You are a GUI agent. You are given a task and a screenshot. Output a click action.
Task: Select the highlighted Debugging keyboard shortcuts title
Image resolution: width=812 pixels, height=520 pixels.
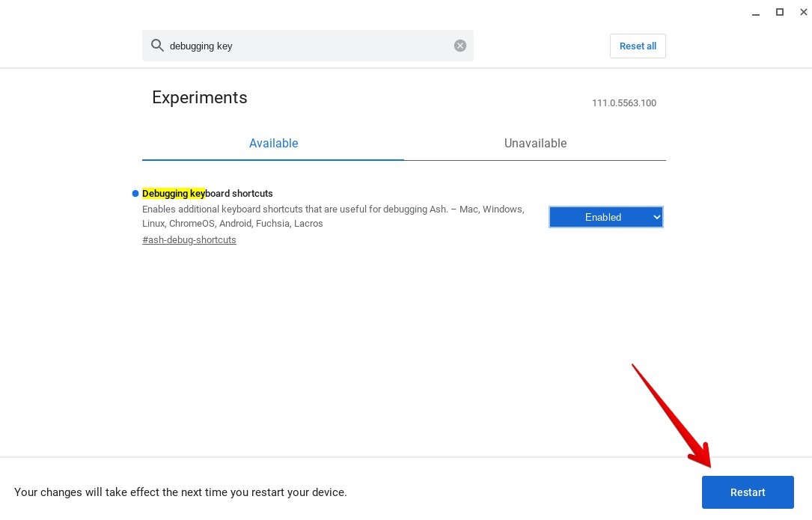tap(207, 193)
